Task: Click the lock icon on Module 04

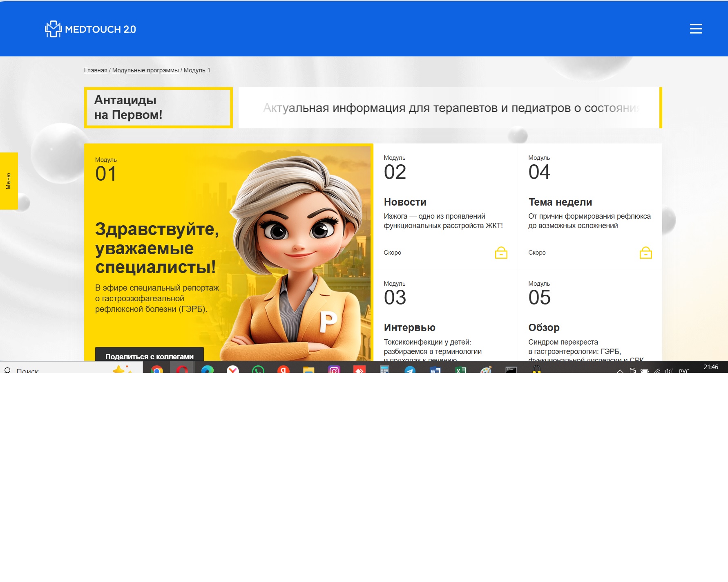Action: pyautogui.click(x=645, y=253)
